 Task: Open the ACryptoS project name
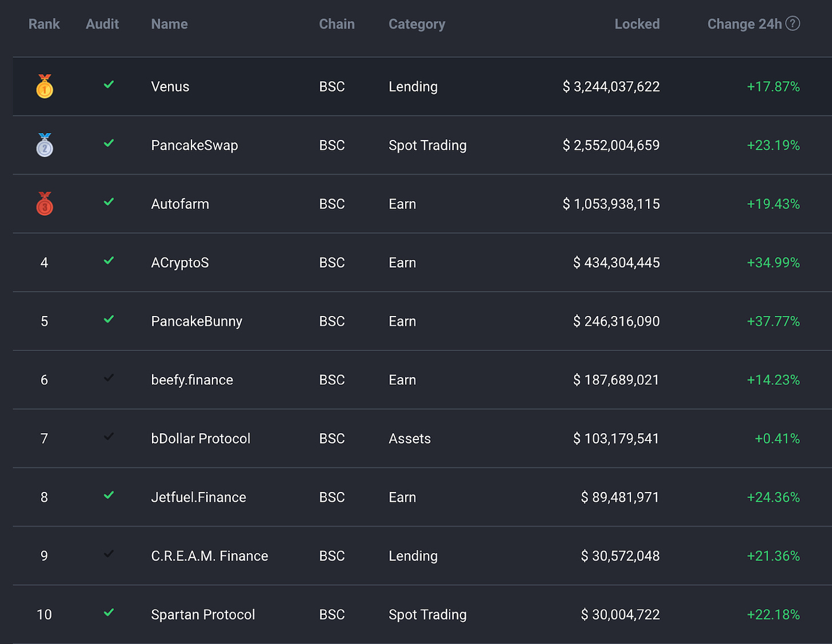click(x=180, y=263)
